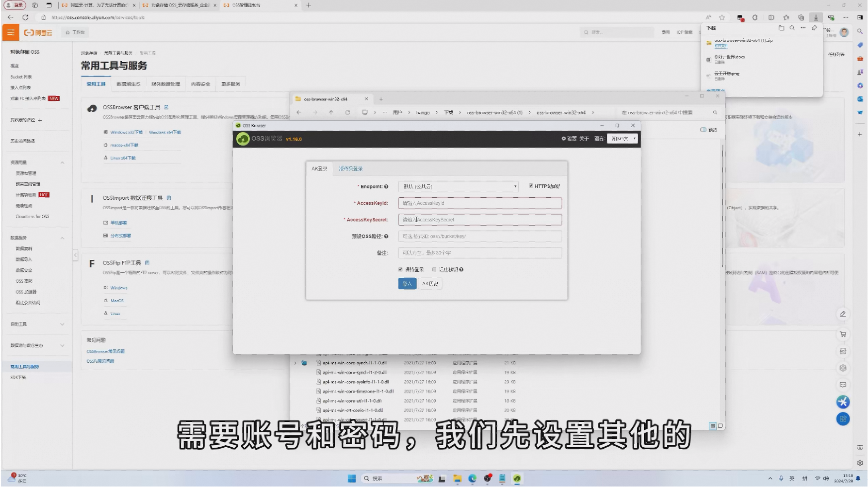Refresh the File Explorer folder view
The width and height of the screenshot is (868, 487).
(x=348, y=112)
